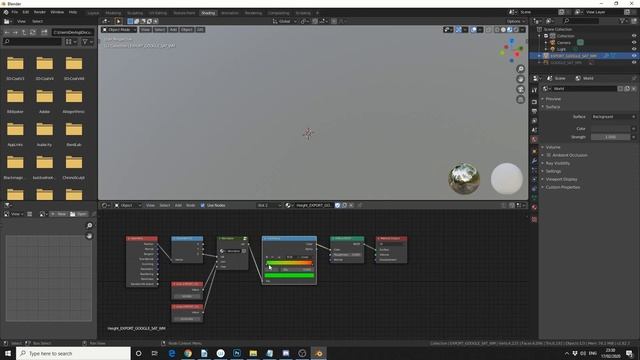640x360 pixels.
Task: Expand the Settings panel in World properties
Action: 553,171
